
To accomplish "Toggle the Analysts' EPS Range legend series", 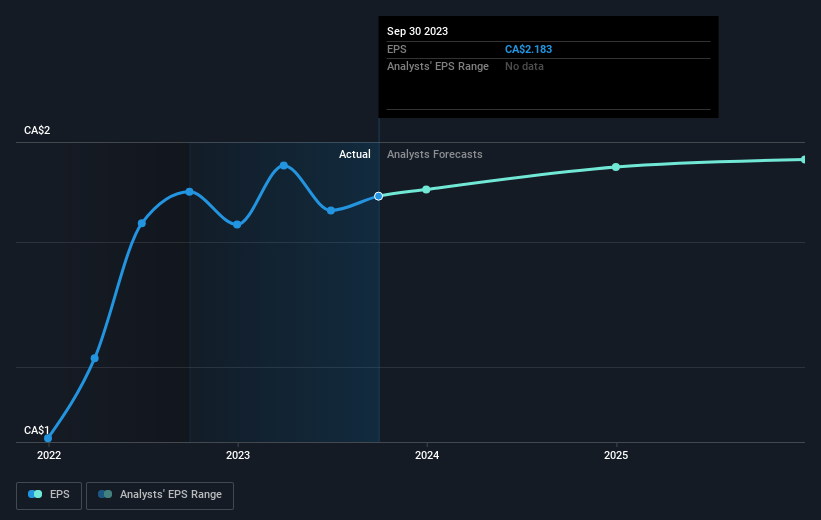I will pos(160,495).
